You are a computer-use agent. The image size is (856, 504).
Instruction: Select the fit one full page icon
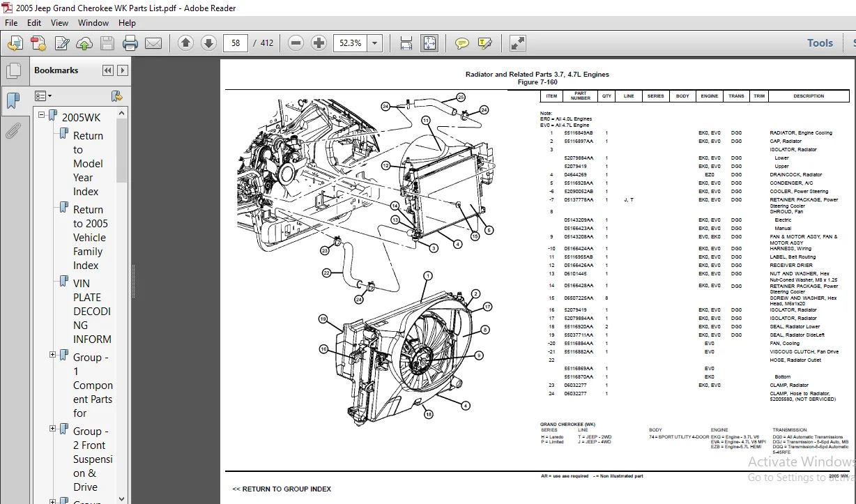pyautogui.click(x=429, y=43)
